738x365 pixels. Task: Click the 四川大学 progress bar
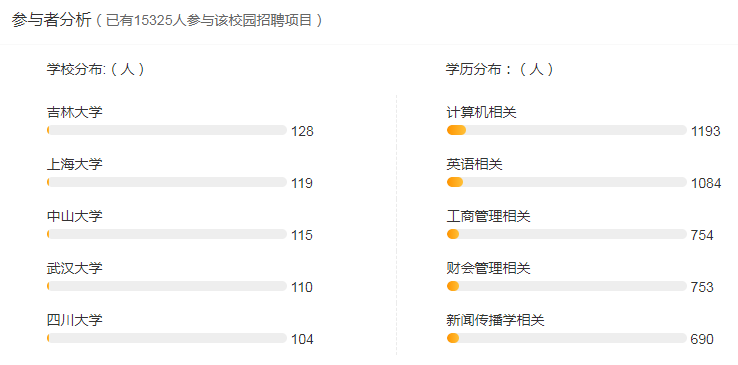pos(167,338)
